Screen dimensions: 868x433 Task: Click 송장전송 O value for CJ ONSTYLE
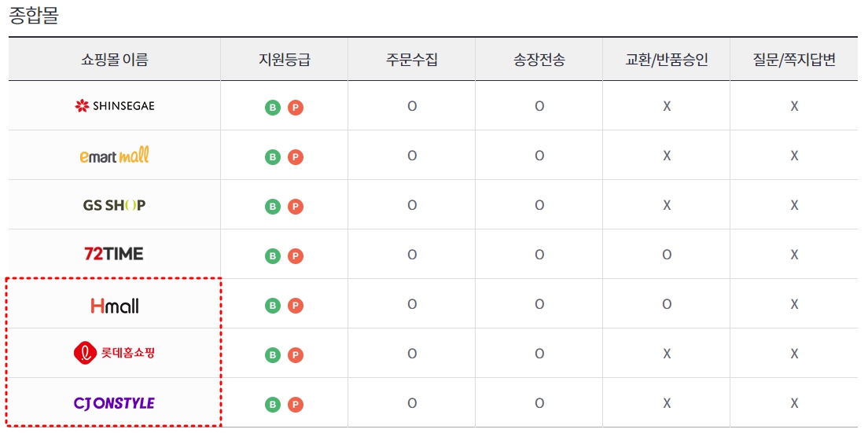tap(539, 403)
